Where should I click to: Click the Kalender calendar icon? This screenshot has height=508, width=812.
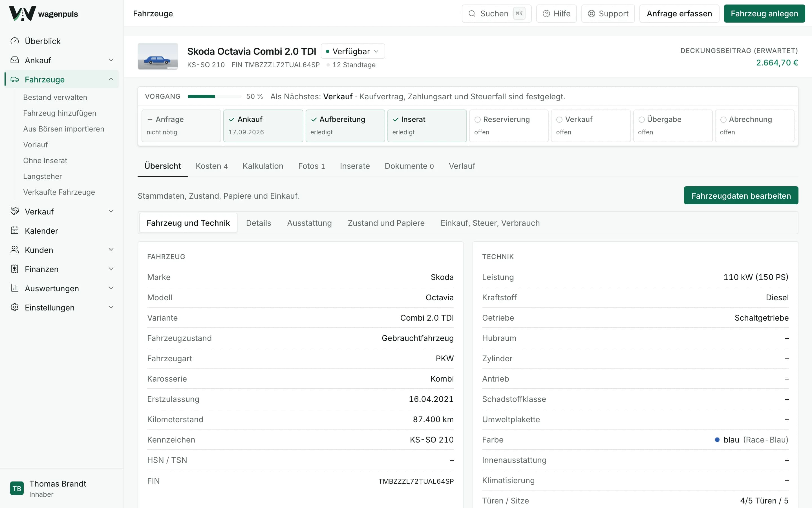[x=15, y=231]
